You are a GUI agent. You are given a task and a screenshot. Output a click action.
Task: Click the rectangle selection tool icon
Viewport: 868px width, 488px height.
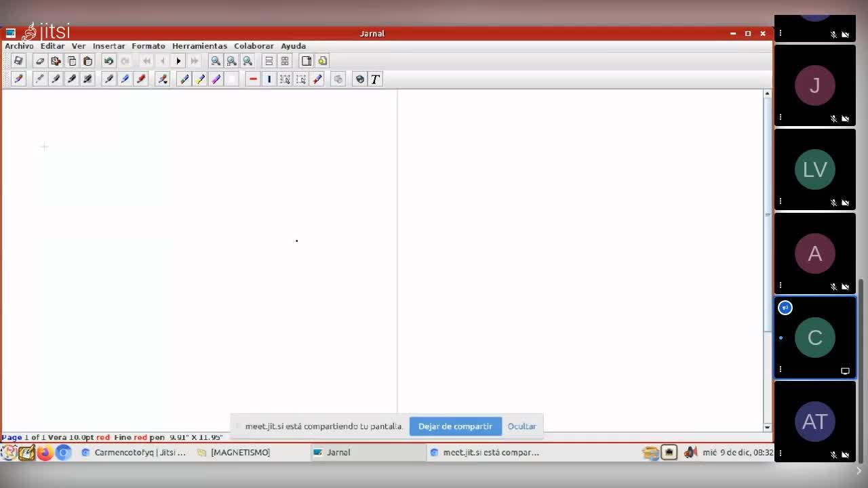coord(301,79)
